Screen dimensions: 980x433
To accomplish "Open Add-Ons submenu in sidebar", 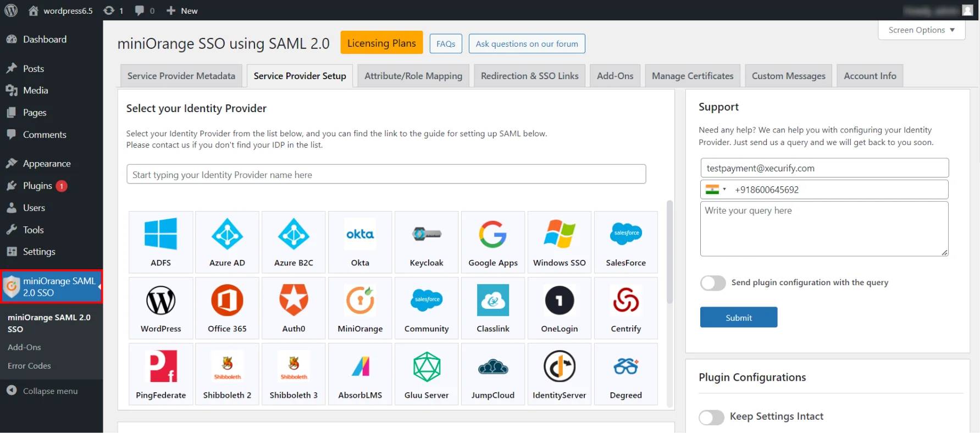I will click(x=24, y=347).
